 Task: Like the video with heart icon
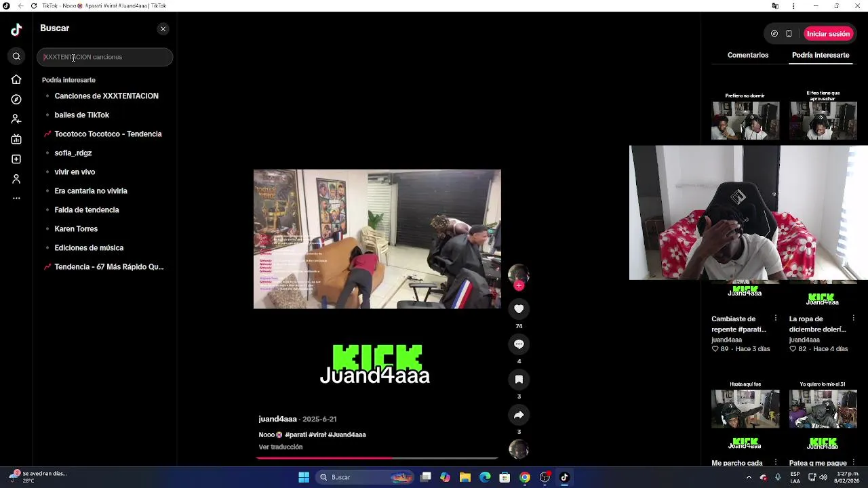(519, 309)
